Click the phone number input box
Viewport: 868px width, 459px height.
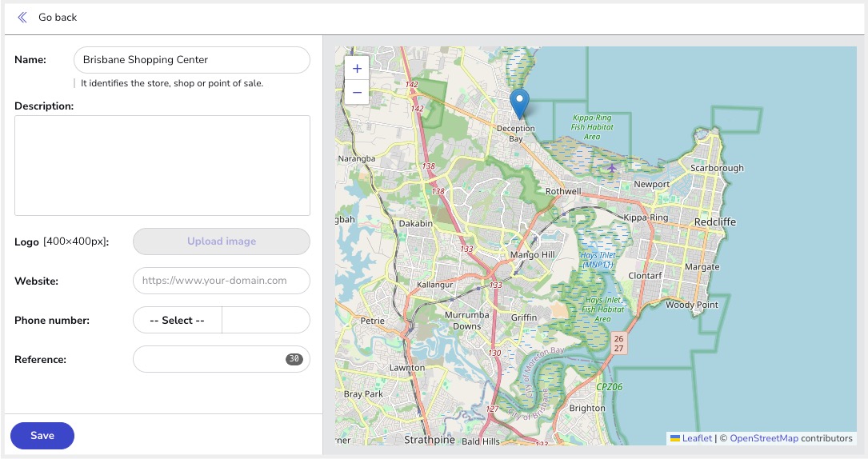[266, 320]
